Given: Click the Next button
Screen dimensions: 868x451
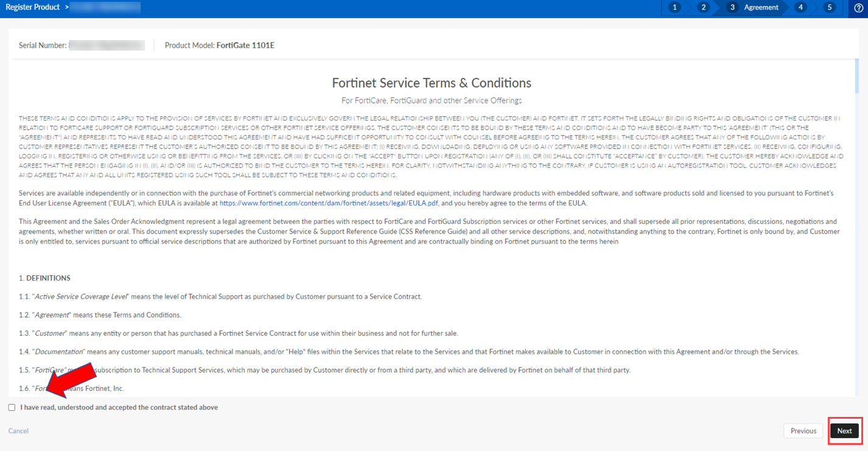Looking at the screenshot, I should [x=845, y=430].
